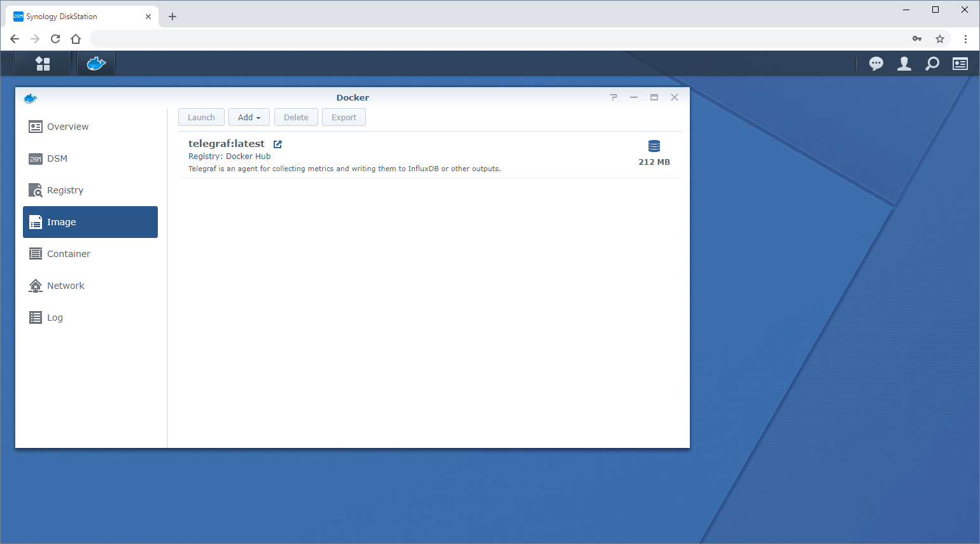
Task: Switch to the Network section
Action: 90,286
